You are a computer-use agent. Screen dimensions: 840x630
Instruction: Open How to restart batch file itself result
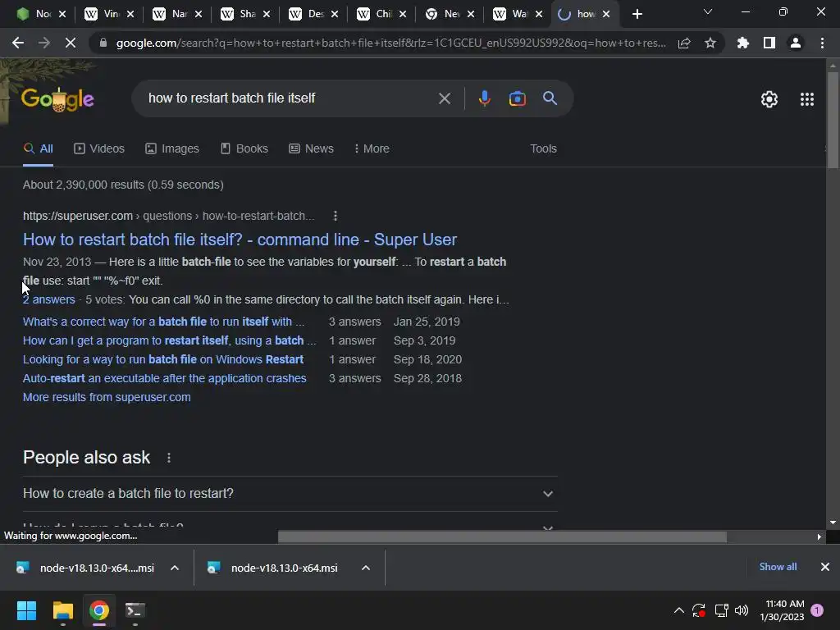point(240,240)
